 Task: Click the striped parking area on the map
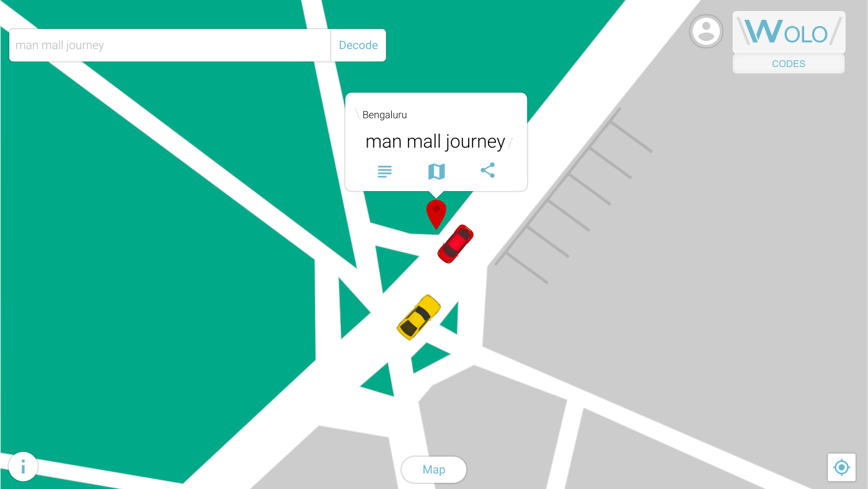(573, 195)
